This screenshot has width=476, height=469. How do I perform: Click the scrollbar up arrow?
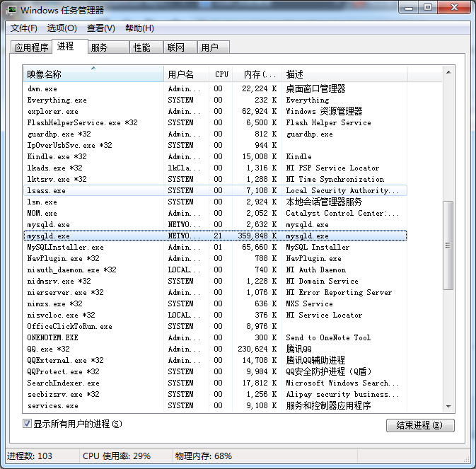pos(448,72)
